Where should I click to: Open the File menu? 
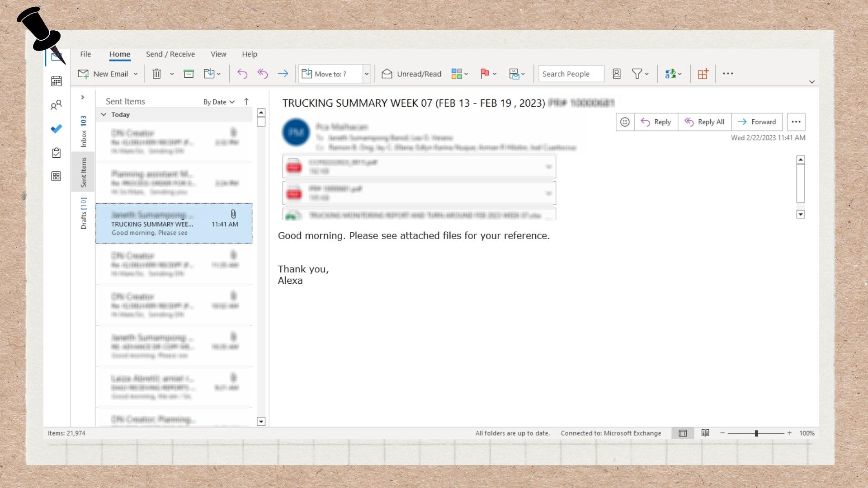pyautogui.click(x=85, y=54)
